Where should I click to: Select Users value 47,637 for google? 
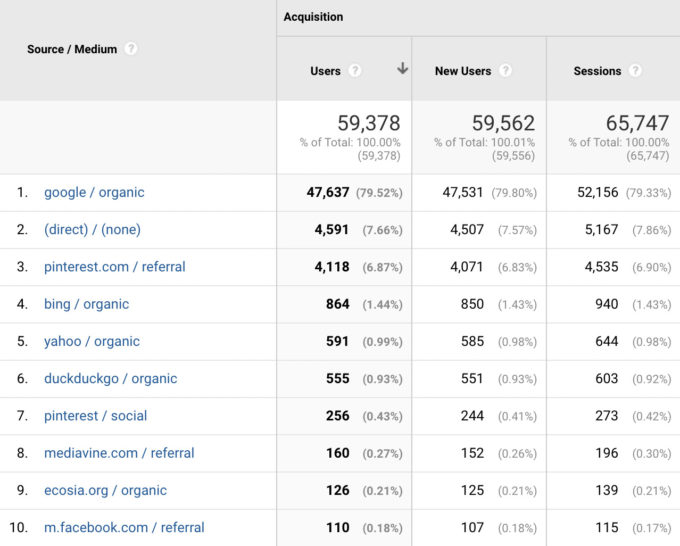pos(328,192)
